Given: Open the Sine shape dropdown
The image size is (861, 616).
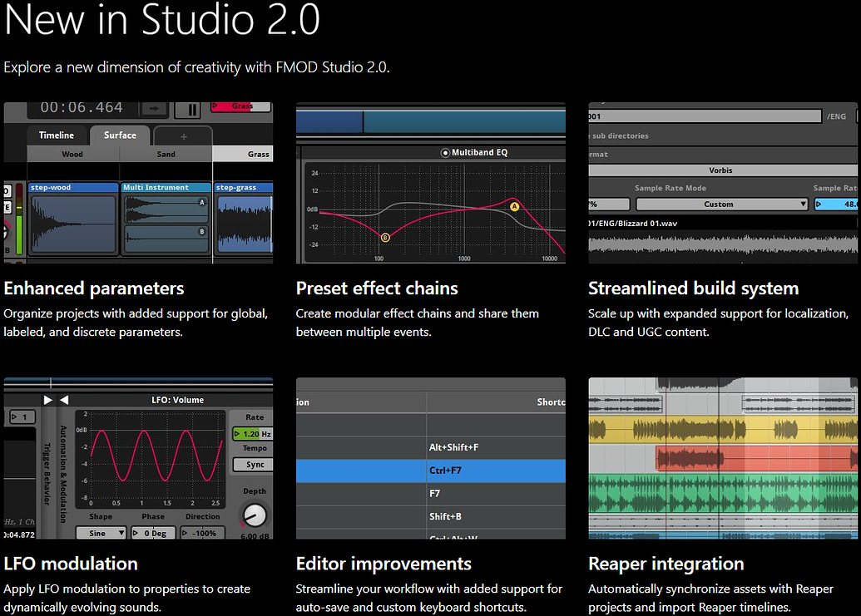Looking at the screenshot, I should 101,533.
